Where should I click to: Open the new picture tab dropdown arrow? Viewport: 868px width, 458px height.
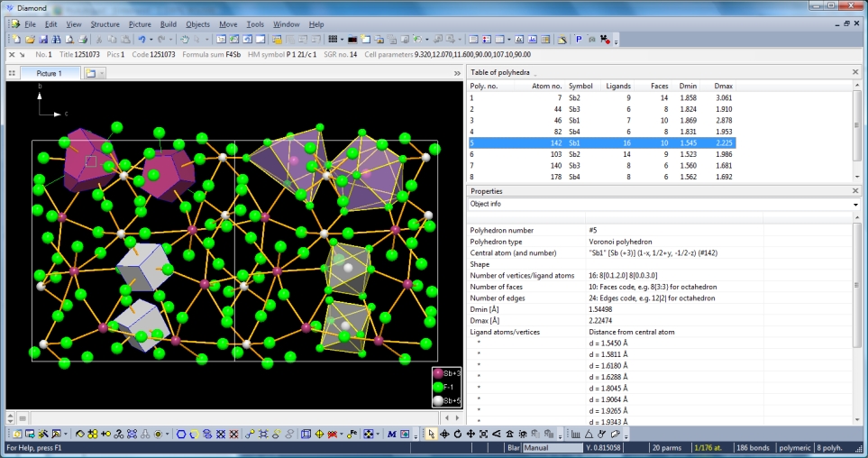click(x=101, y=73)
